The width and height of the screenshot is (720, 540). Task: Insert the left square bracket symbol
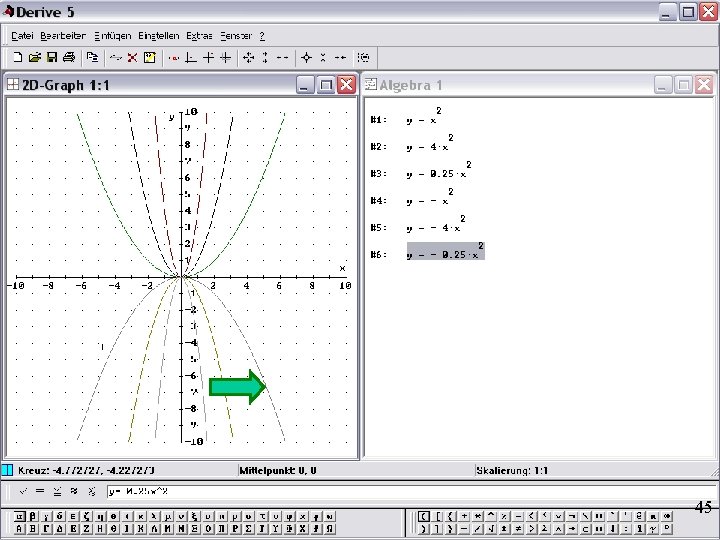tap(437, 516)
